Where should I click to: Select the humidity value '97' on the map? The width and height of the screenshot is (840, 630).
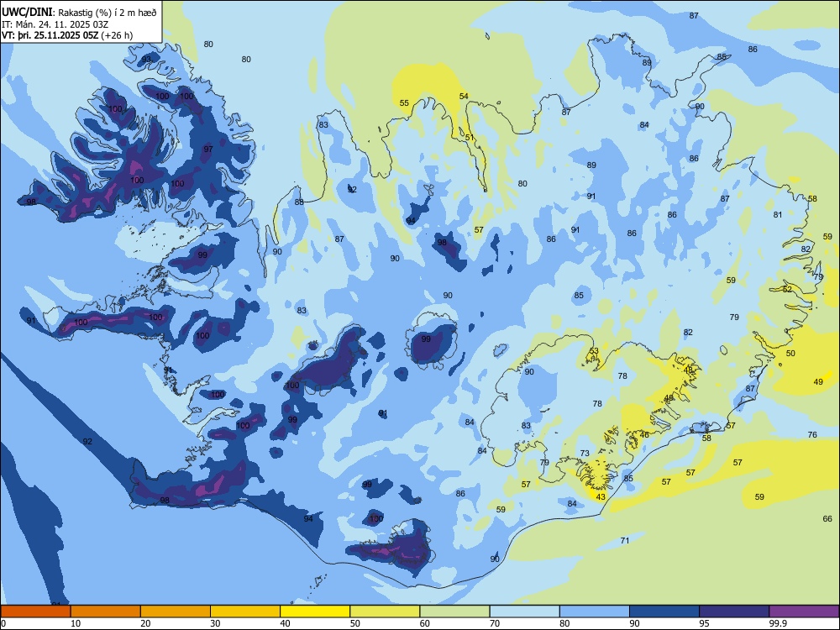click(x=208, y=149)
